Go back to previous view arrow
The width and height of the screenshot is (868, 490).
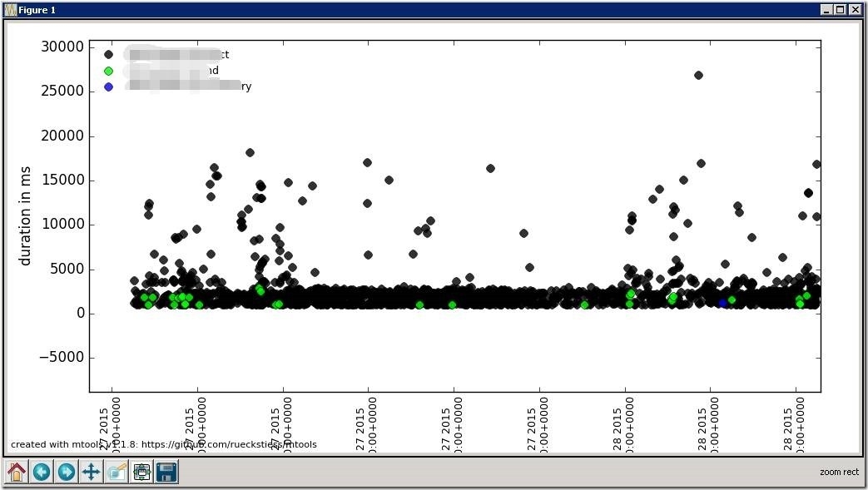42,473
